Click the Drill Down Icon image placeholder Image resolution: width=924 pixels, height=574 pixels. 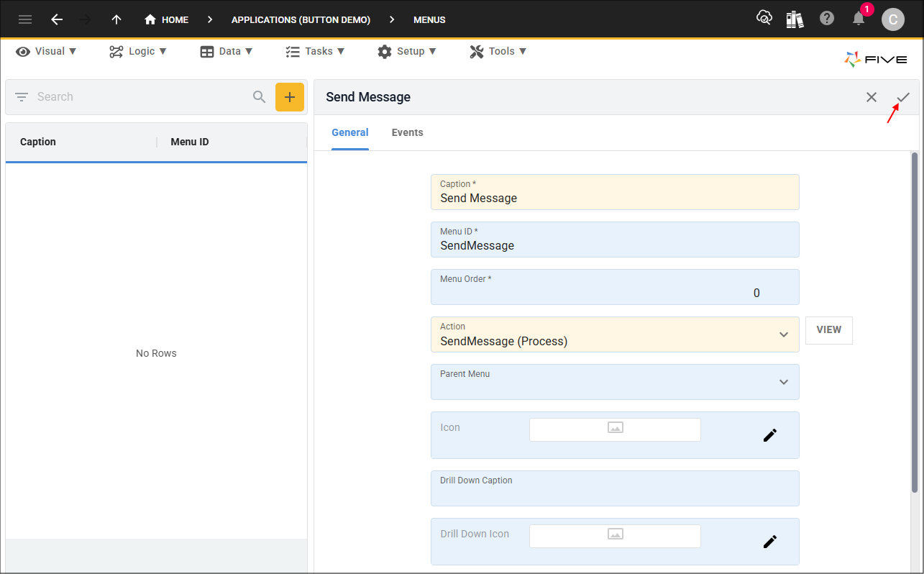615,536
